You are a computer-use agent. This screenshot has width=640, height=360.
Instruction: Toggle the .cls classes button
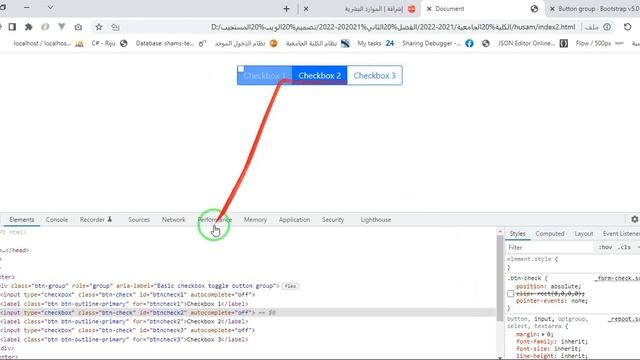click(624, 247)
